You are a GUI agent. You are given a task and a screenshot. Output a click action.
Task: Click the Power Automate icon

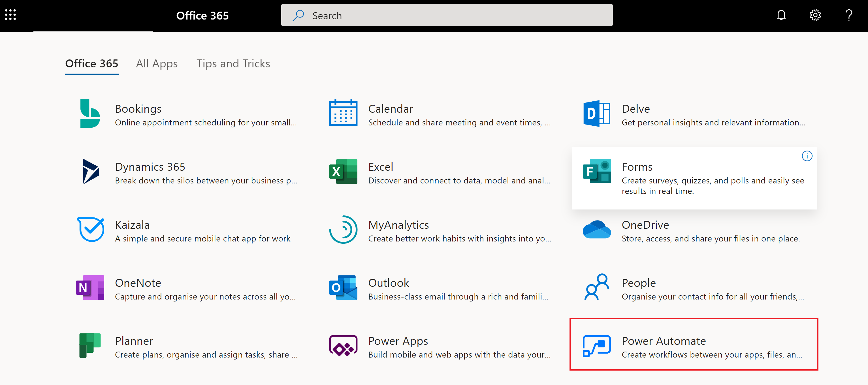click(x=596, y=346)
